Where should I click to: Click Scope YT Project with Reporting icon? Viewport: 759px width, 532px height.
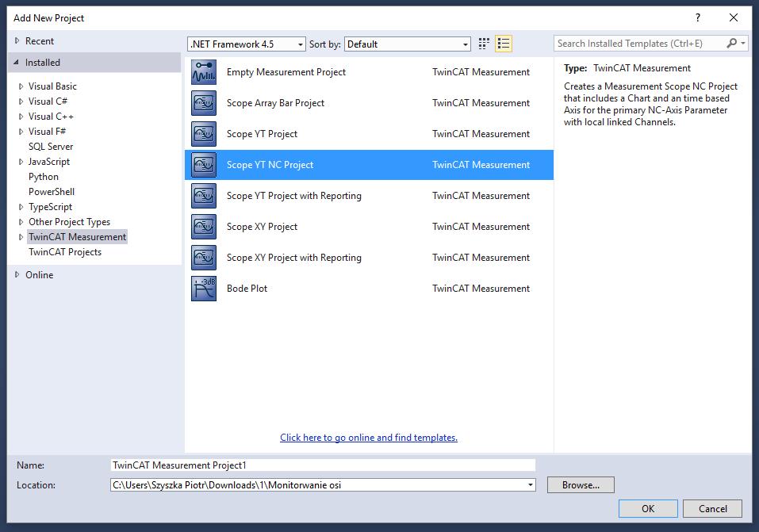click(204, 196)
